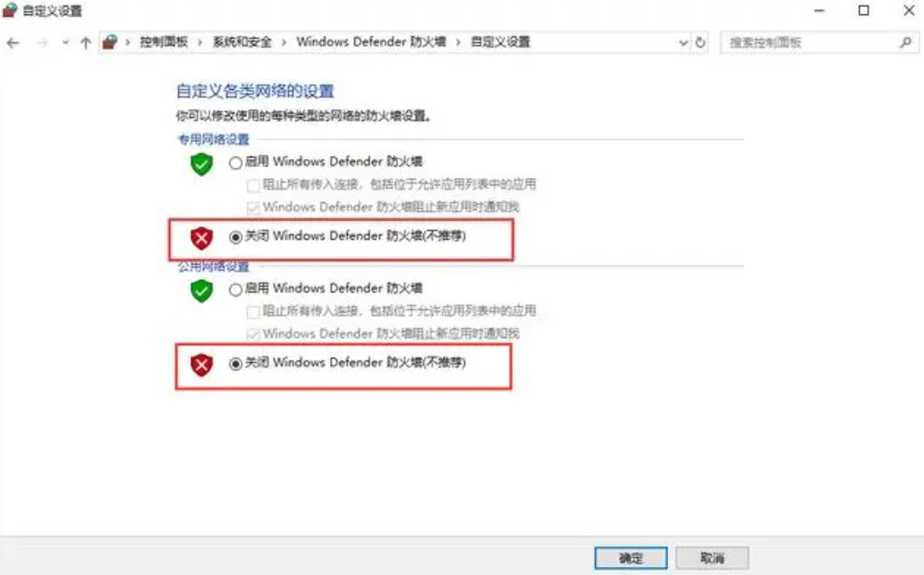
Task: Click red shield under private network settings
Action: tap(201, 239)
